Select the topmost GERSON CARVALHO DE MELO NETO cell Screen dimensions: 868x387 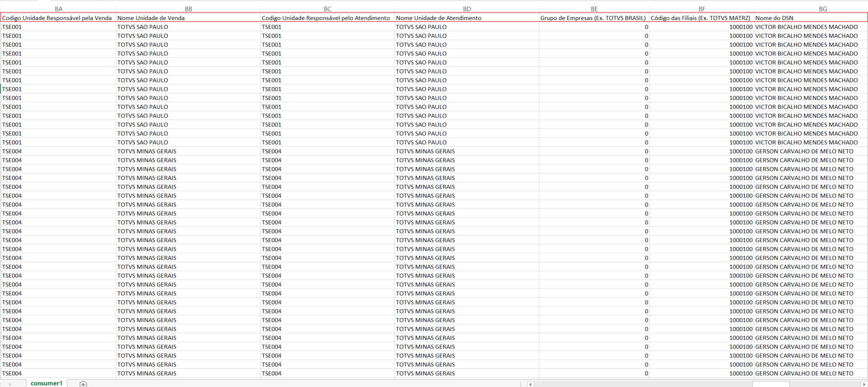pos(811,151)
